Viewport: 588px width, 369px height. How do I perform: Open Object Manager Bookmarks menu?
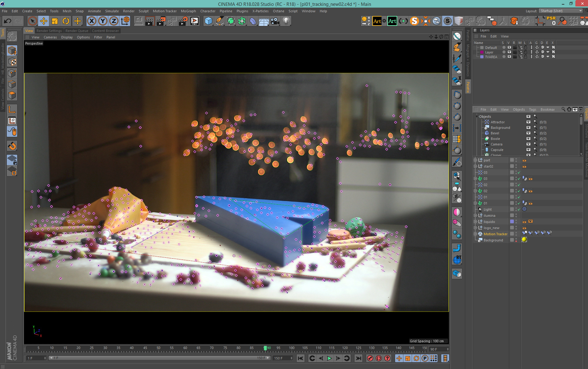548,109
